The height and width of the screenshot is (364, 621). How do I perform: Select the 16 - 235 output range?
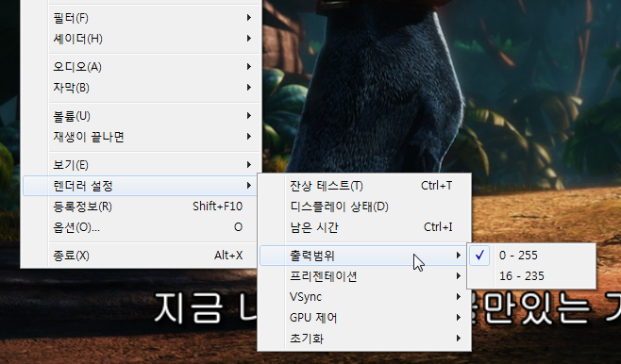click(x=531, y=275)
